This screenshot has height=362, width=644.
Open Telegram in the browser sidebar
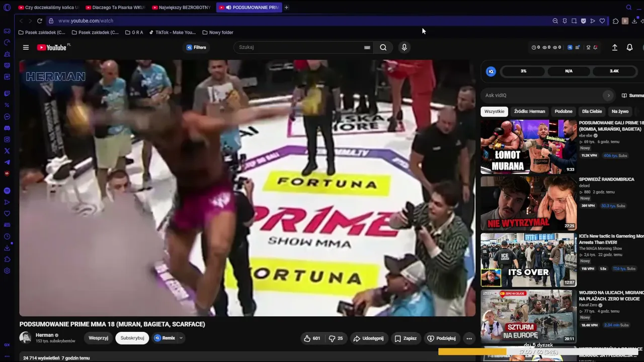point(7,162)
